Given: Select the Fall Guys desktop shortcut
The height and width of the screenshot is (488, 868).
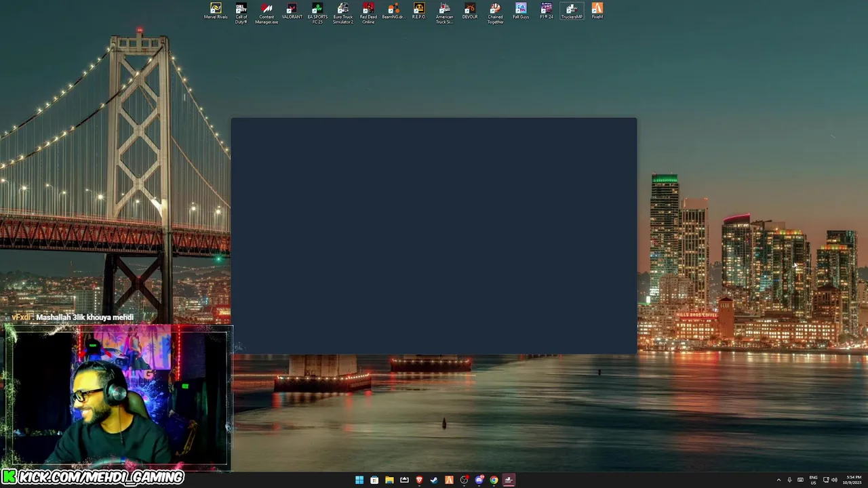Looking at the screenshot, I should click(521, 12).
